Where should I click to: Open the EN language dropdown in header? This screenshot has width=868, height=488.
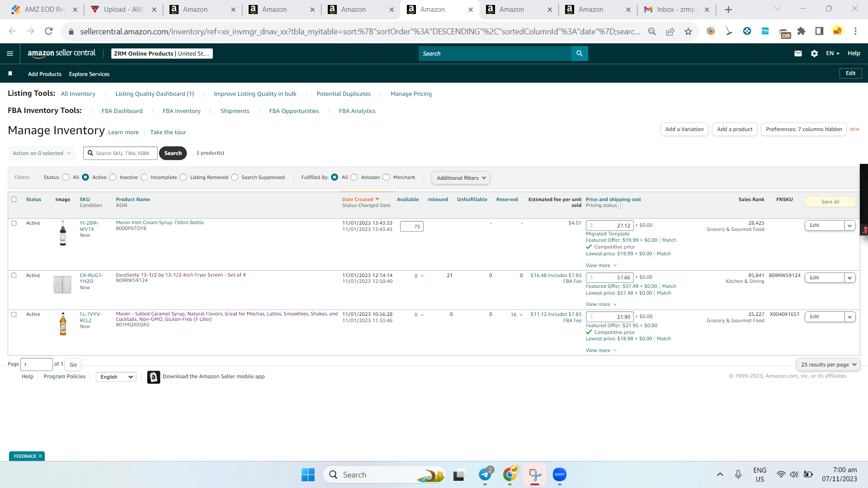coord(833,53)
